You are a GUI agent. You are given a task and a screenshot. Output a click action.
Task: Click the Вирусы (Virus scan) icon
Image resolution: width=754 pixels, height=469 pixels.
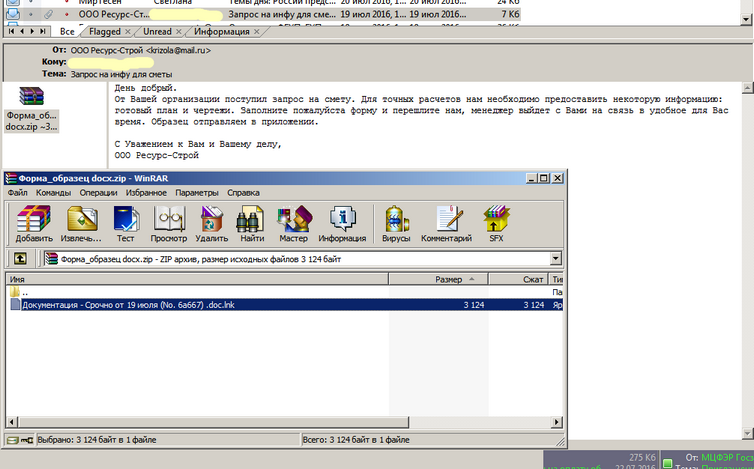point(396,224)
